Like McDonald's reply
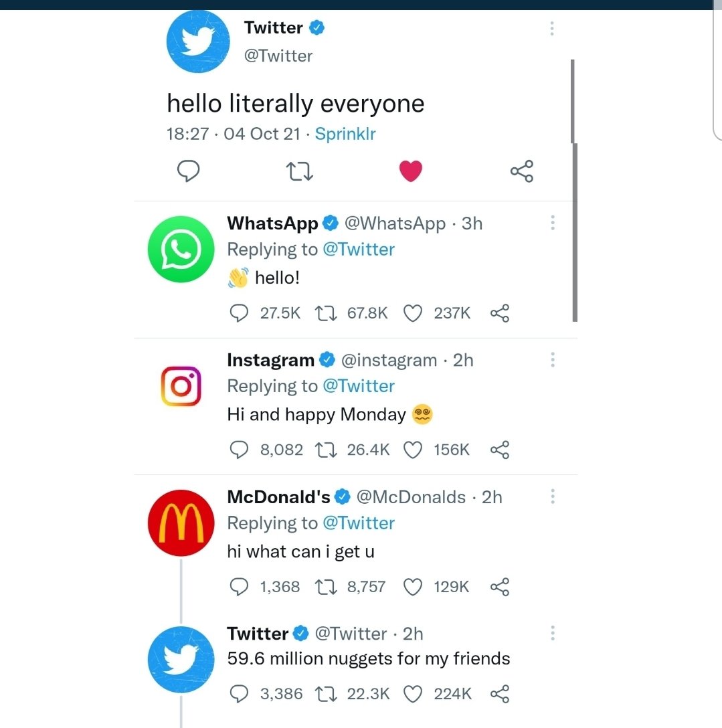Image resolution: width=722 pixels, height=728 pixels. point(413,586)
